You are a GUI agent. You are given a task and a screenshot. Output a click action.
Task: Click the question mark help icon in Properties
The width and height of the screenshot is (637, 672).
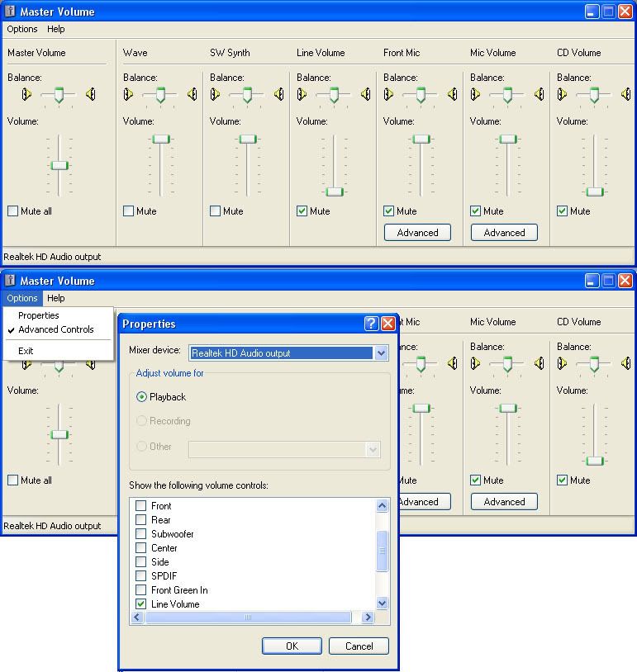click(x=371, y=324)
